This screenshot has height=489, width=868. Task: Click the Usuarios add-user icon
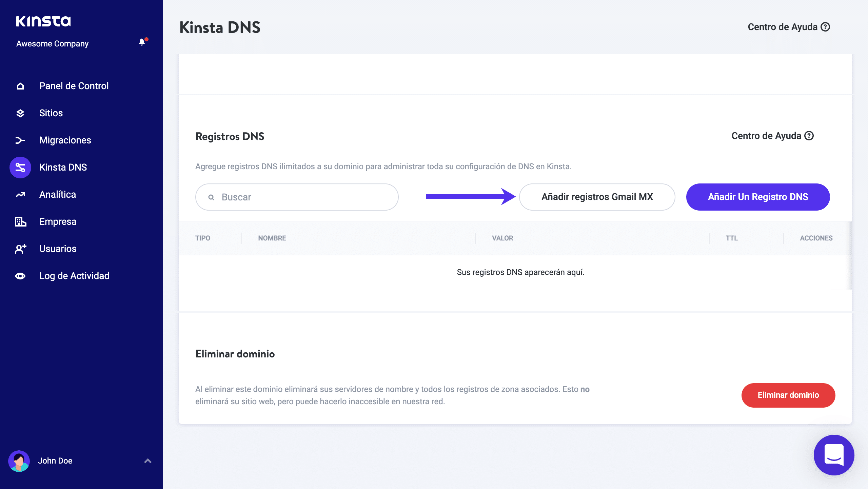point(20,249)
